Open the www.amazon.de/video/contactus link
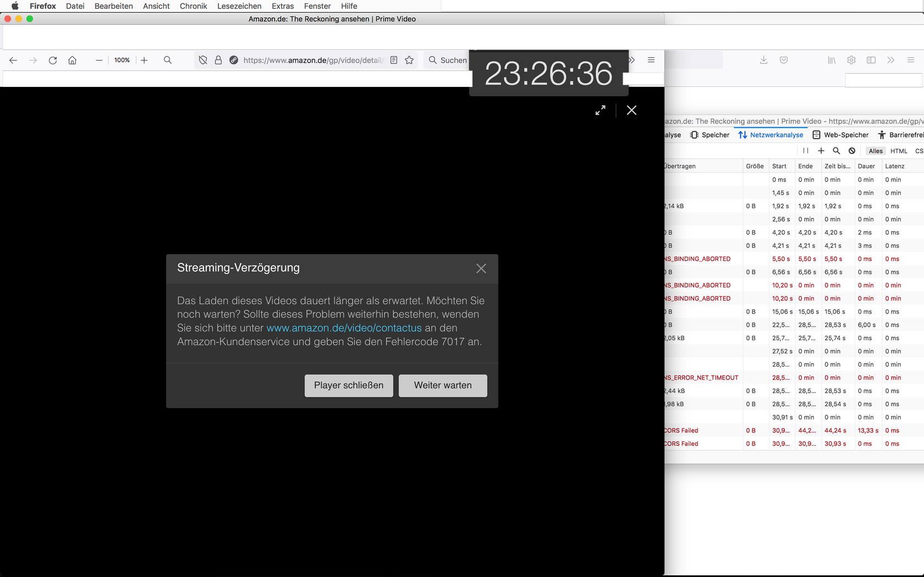 (344, 328)
